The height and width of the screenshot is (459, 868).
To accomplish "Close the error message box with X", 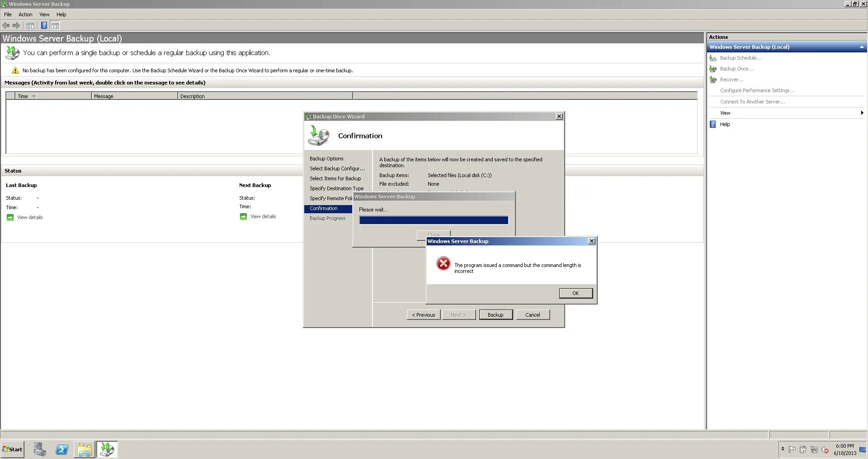I will click(x=591, y=241).
